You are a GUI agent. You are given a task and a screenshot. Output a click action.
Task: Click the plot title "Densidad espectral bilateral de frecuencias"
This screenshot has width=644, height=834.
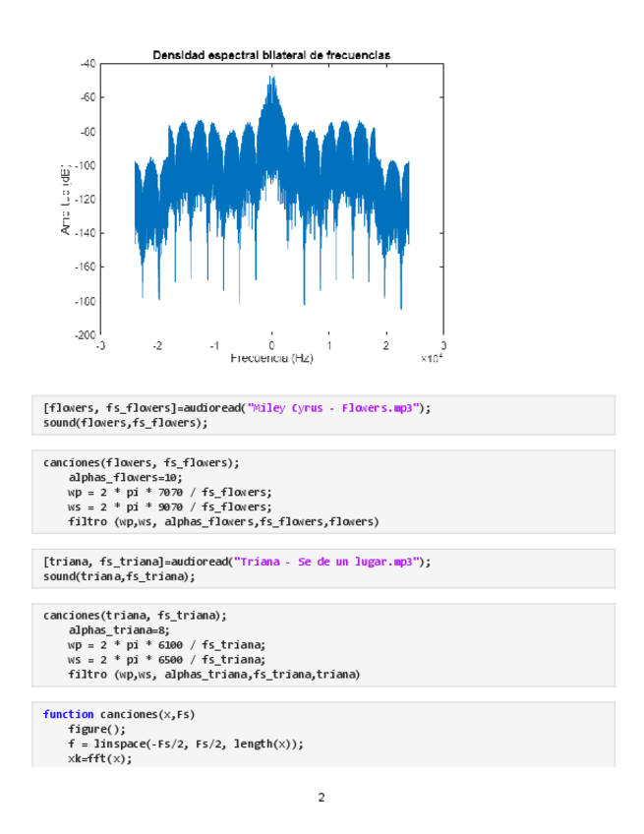(x=271, y=55)
